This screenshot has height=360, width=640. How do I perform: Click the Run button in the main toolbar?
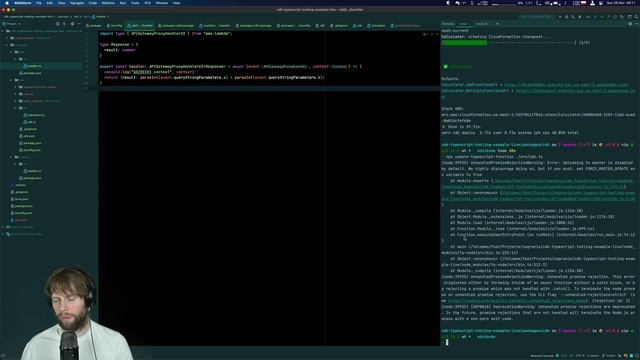point(560,17)
